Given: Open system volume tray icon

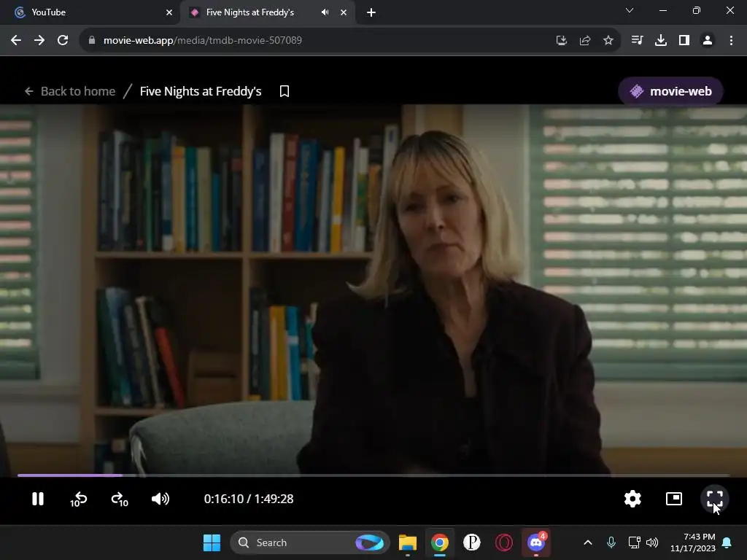Looking at the screenshot, I should coord(652,542).
